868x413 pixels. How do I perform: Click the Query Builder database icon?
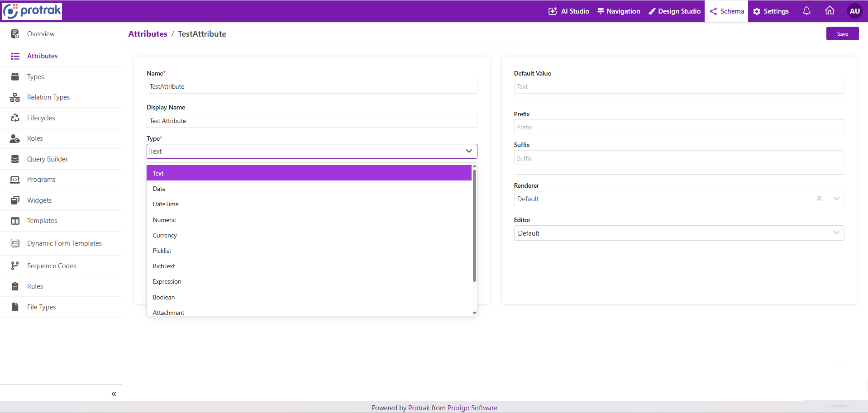click(15, 159)
